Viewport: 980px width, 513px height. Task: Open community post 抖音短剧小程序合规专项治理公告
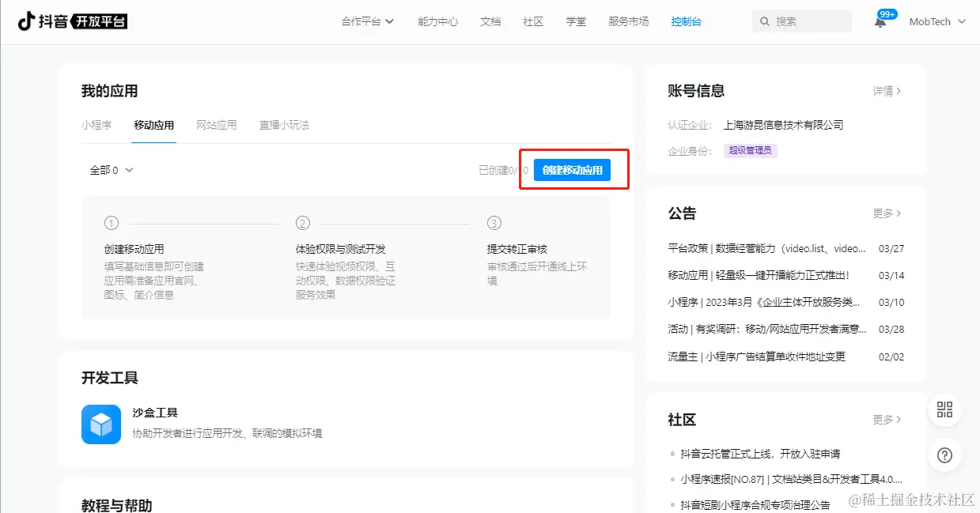pyautogui.click(x=755, y=504)
